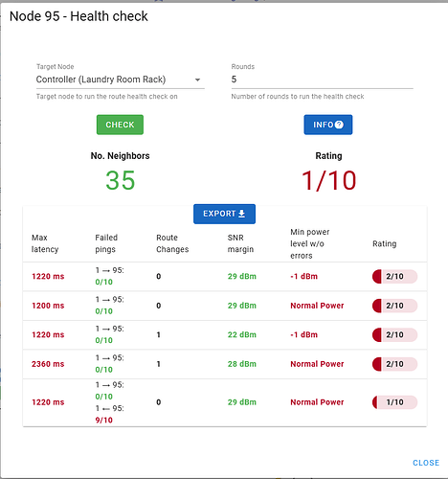Click the overall 1/10 rating value
The height and width of the screenshot is (479, 448).
pyautogui.click(x=328, y=180)
